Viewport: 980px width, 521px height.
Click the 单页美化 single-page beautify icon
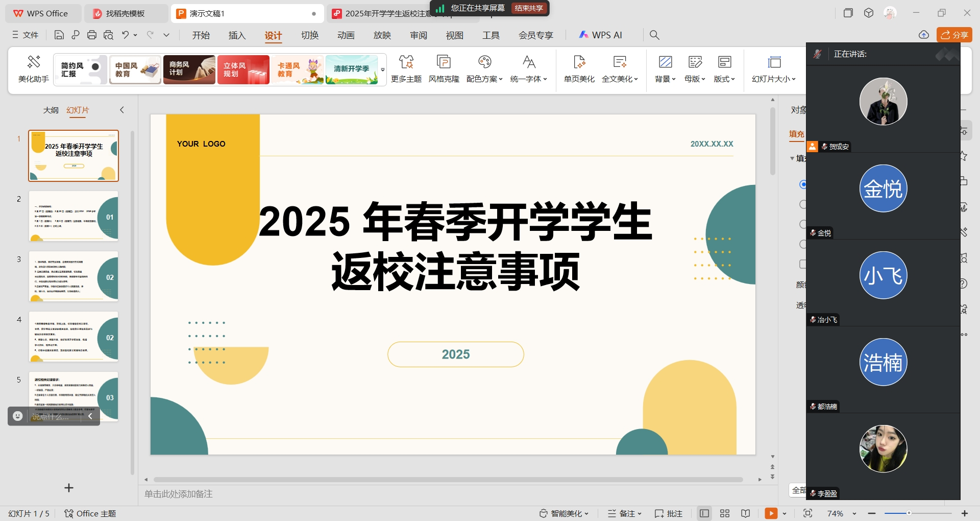[579, 69]
